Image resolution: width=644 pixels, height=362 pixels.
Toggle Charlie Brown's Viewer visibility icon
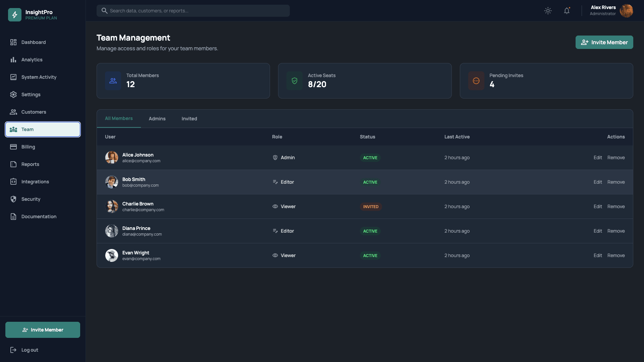pos(275,206)
